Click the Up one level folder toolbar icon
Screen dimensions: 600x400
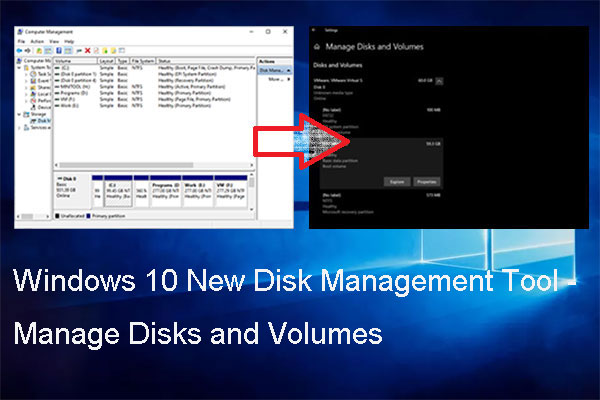click(x=39, y=51)
